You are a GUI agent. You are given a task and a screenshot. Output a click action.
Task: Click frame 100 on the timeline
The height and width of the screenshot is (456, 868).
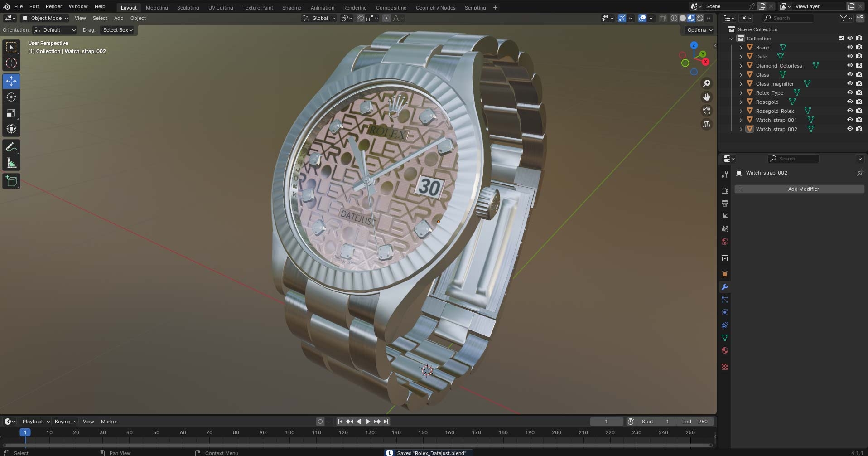click(x=289, y=432)
